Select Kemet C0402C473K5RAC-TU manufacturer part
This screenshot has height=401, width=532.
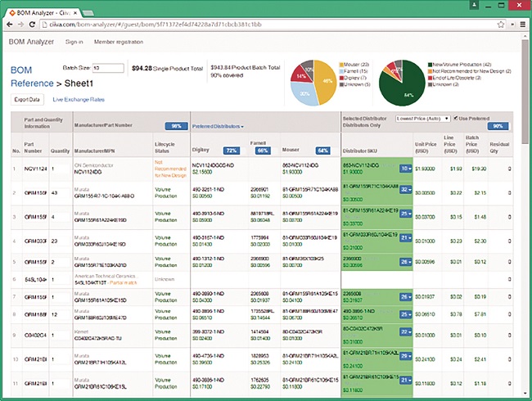point(97,338)
